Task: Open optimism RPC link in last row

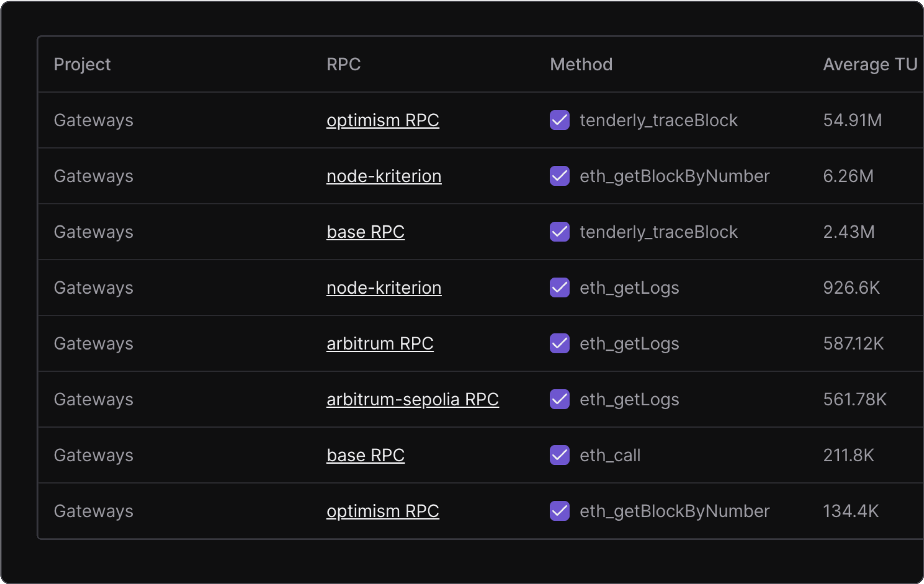Action: [x=383, y=511]
